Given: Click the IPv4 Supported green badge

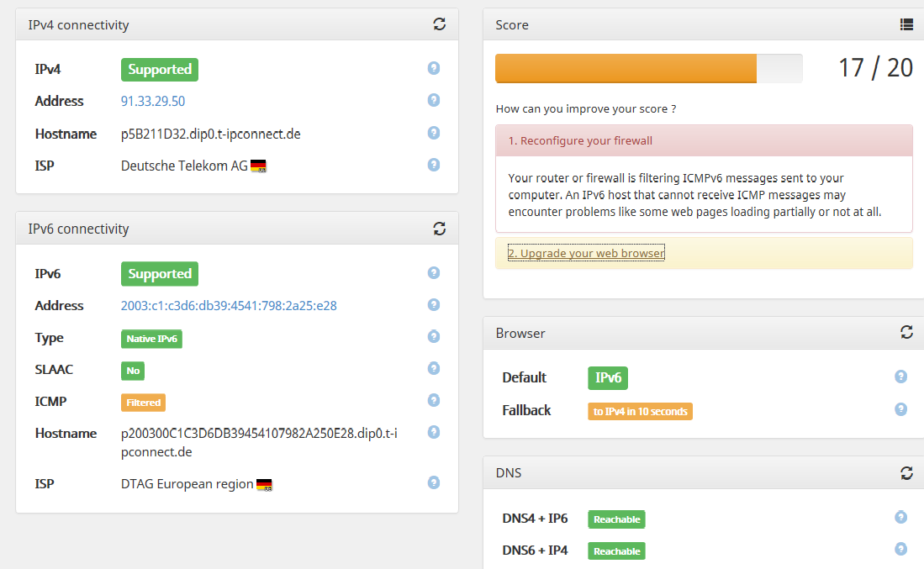Looking at the screenshot, I should [160, 70].
